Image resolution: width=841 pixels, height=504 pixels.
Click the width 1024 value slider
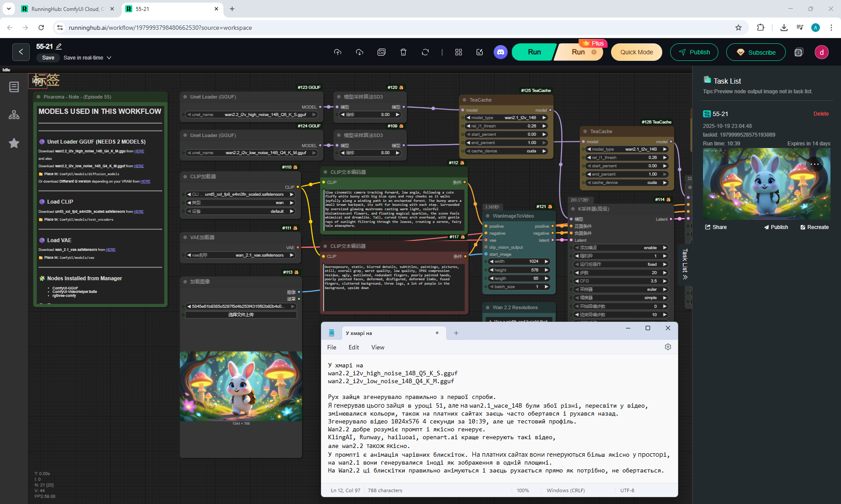pyautogui.click(x=519, y=261)
